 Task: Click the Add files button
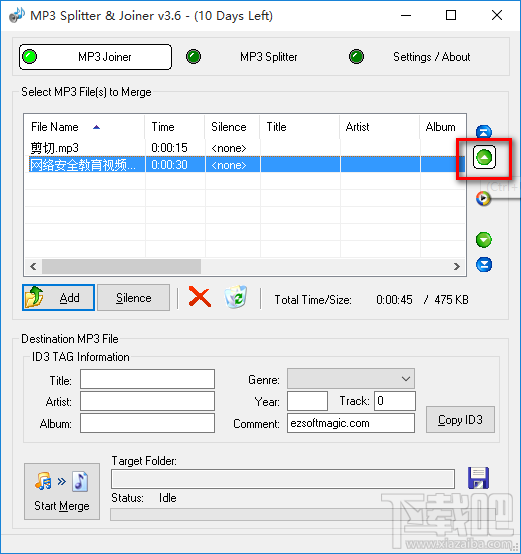pos(58,297)
